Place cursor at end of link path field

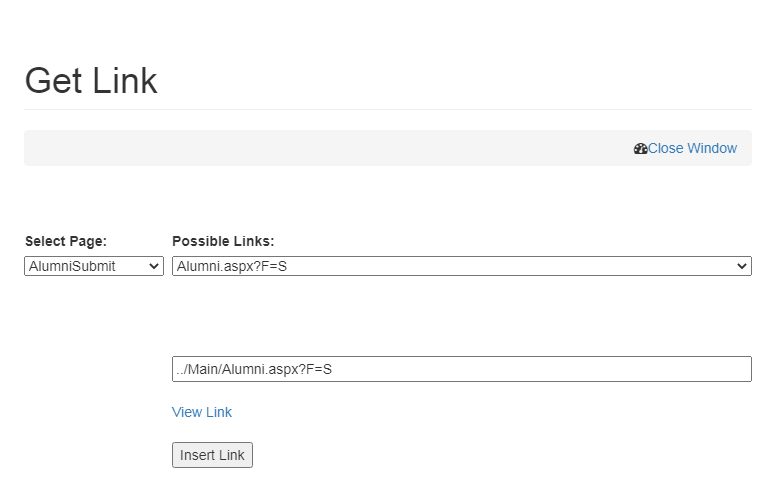point(600,369)
